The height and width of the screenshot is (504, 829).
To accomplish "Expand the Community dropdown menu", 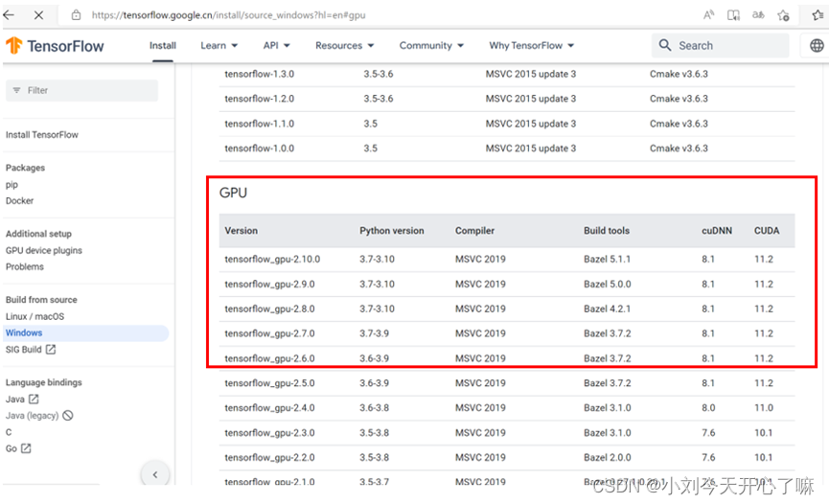I will pyautogui.click(x=431, y=45).
